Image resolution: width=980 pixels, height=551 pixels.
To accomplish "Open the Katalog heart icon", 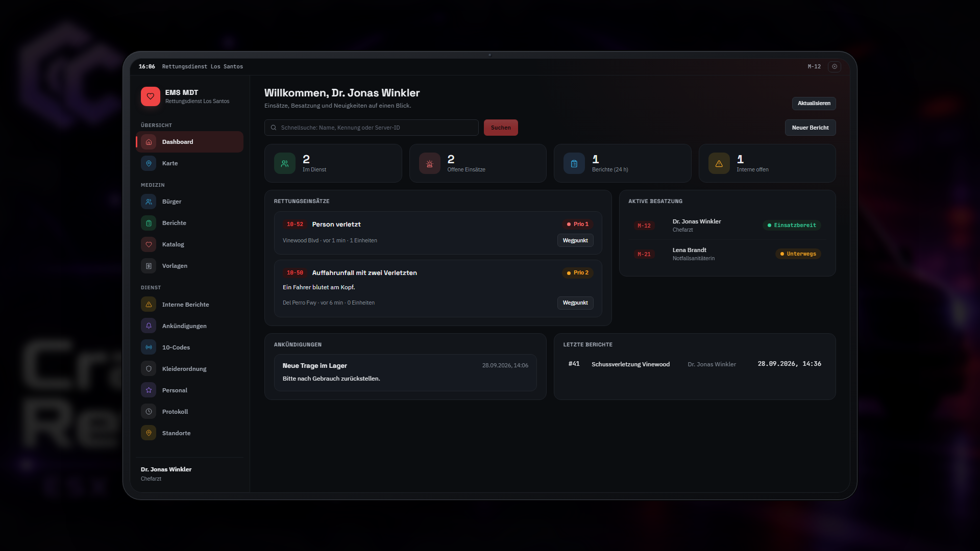I will point(149,244).
